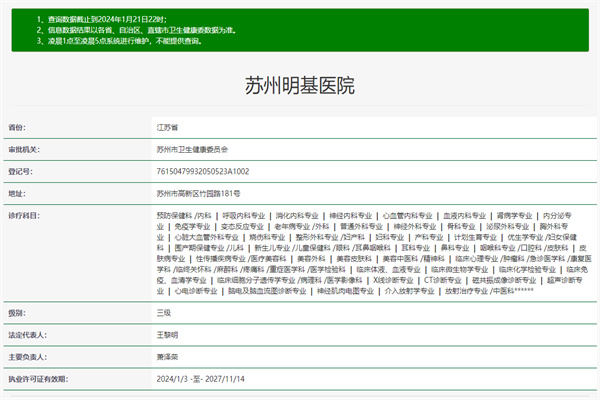Click 围产期保健专业 in the department list
600x400 pixels.
(x=199, y=248)
